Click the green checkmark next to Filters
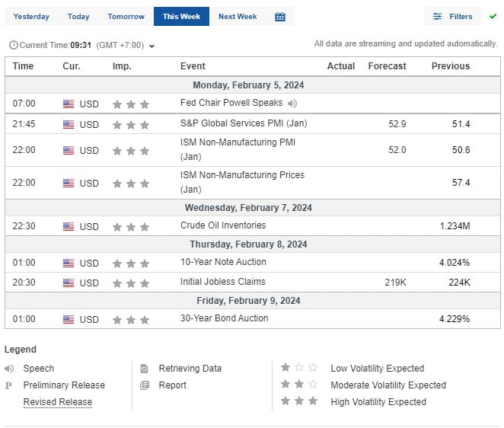 click(x=493, y=16)
